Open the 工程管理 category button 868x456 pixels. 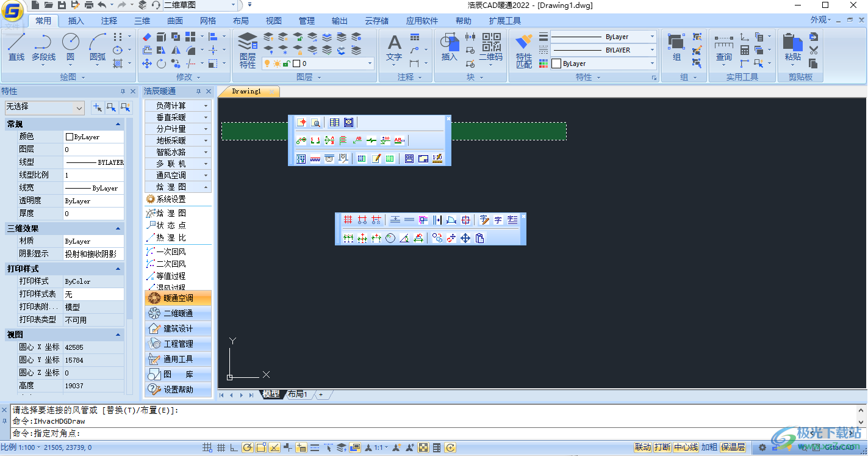(178, 344)
